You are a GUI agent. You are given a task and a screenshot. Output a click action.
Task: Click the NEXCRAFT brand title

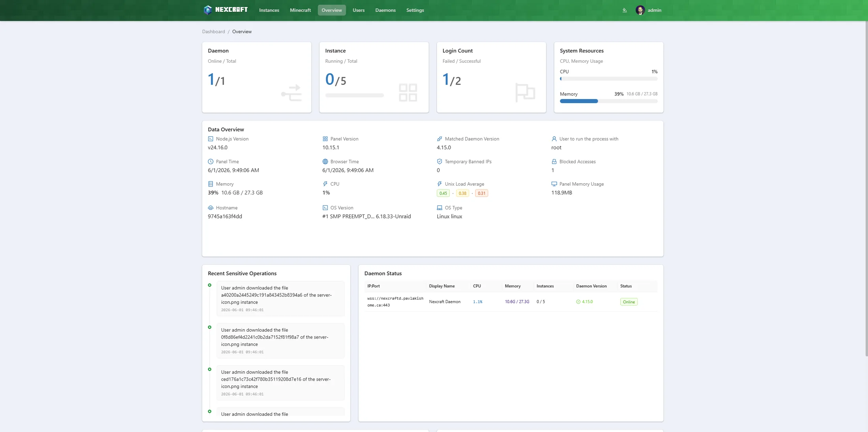tap(232, 10)
